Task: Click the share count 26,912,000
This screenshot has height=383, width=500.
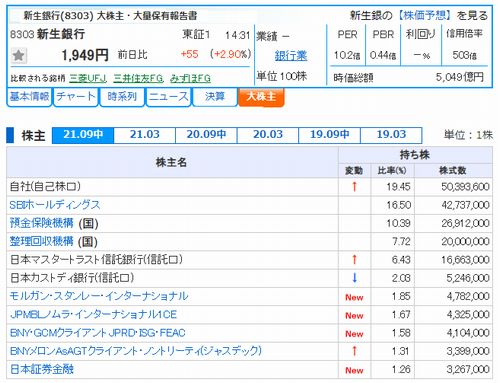Action: (x=465, y=223)
